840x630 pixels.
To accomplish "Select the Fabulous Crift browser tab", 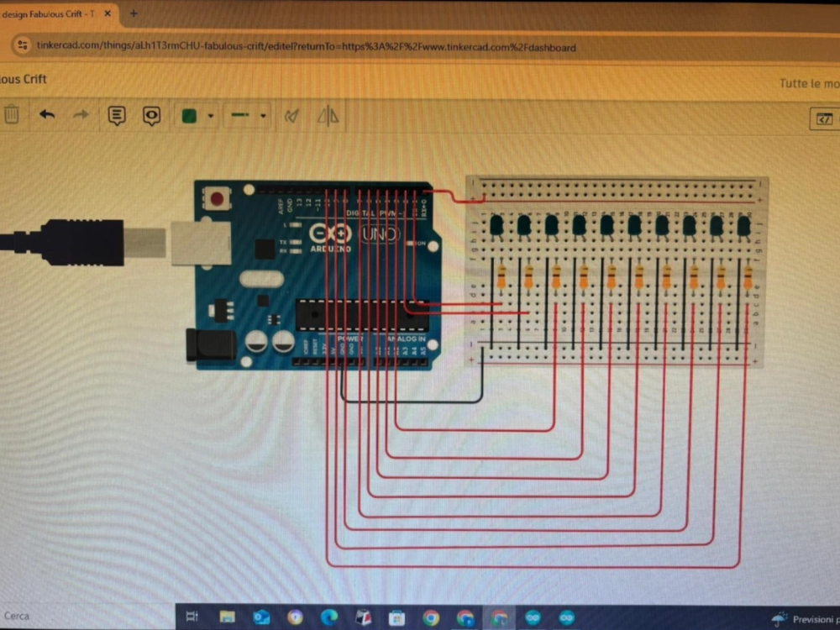I will 50,14.
